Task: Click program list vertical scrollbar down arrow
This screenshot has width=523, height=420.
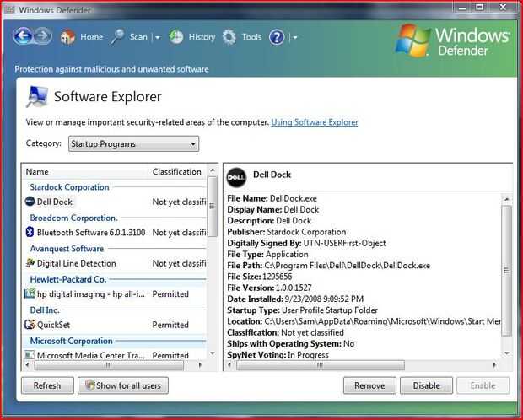Action: click(x=212, y=353)
